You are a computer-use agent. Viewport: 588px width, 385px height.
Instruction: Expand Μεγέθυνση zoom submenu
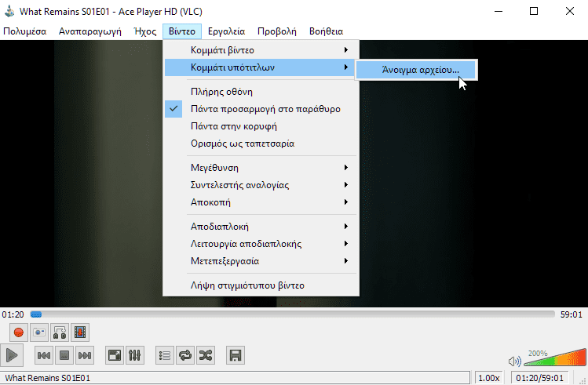point(261,168)
